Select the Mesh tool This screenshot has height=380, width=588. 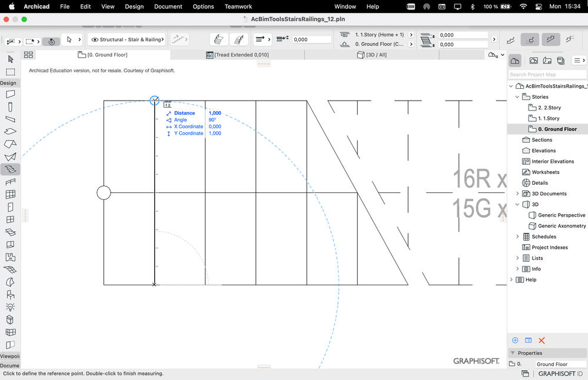coord(10,269)
